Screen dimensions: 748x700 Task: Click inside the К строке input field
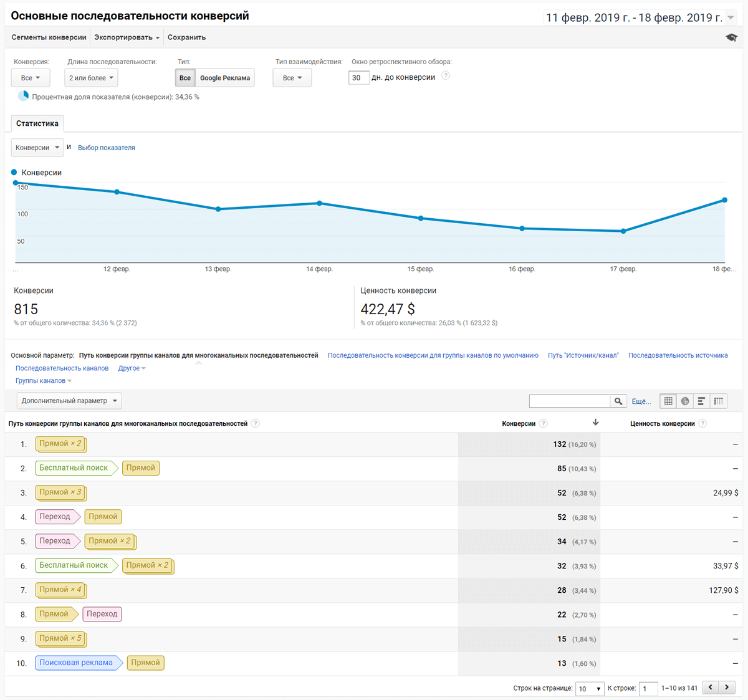click(648, 688)
